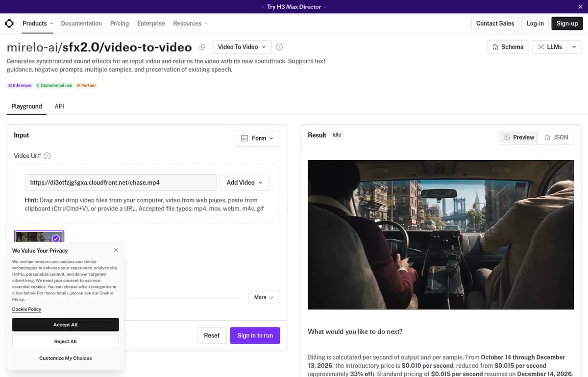This screenshot has height=377, width=588.
Task: Open the Schema view
Action: tap(508, 47)
